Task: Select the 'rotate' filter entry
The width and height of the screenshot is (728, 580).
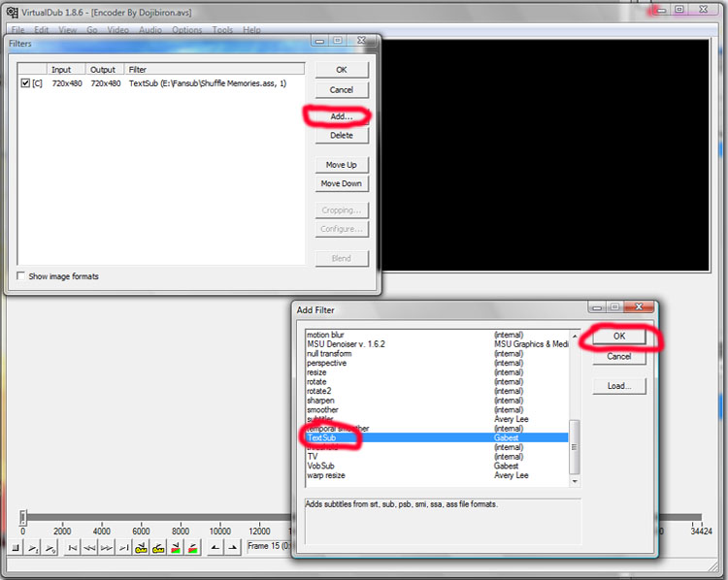Action: pos(437,382)
